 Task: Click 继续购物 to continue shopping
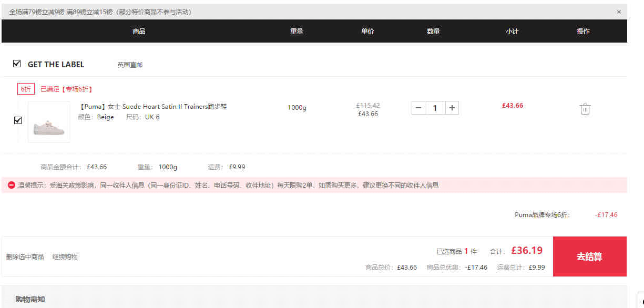65,257
